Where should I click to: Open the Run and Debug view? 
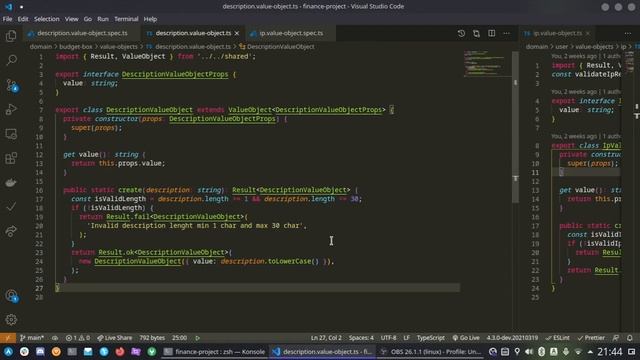pos(11,109)
